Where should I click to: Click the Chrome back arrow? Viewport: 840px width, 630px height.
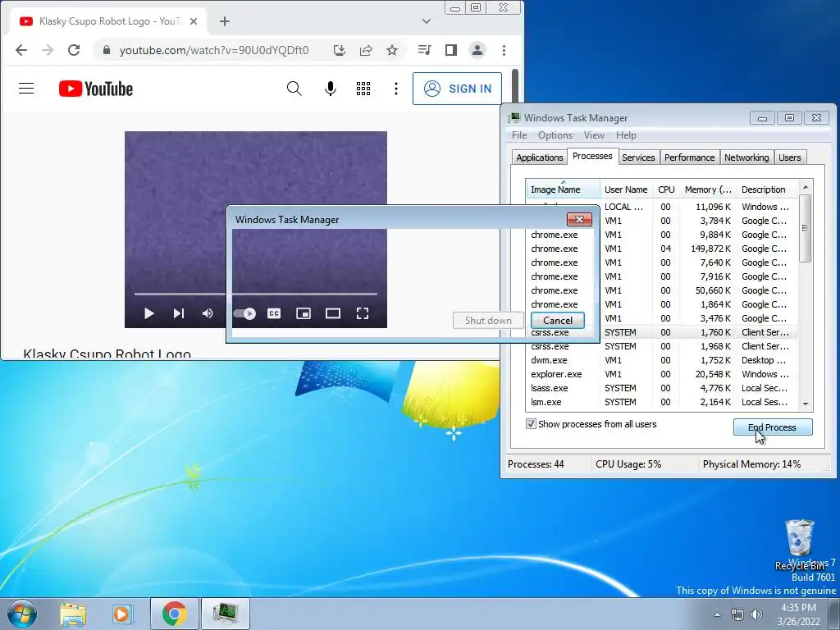pyautogui.click(x=21, y=50)
